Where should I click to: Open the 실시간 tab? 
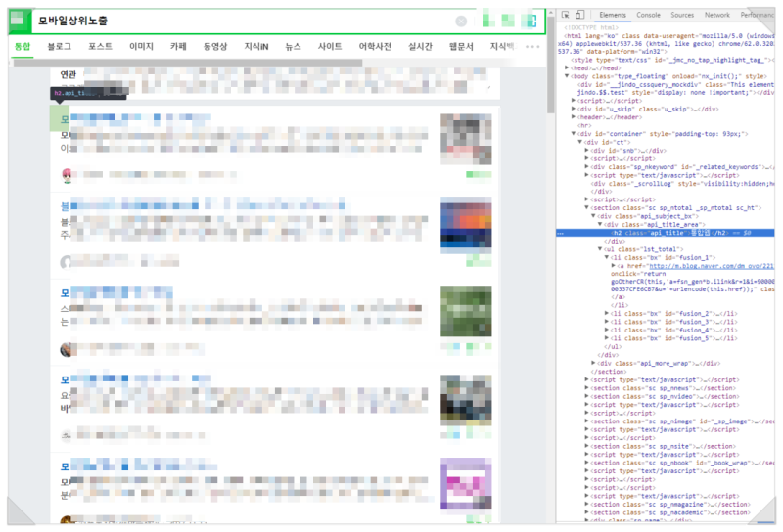(420, 46)
